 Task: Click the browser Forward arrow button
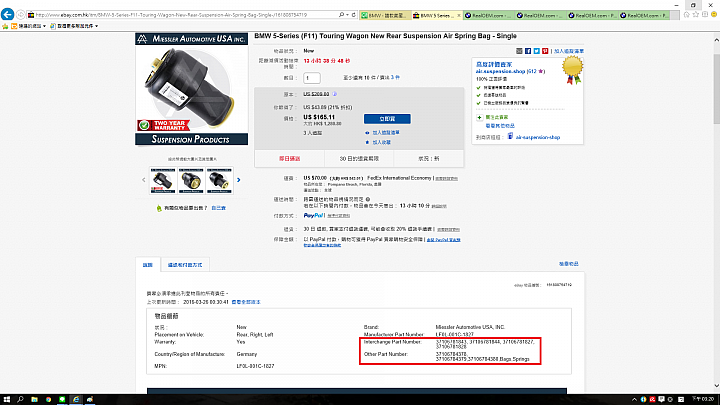20,15
